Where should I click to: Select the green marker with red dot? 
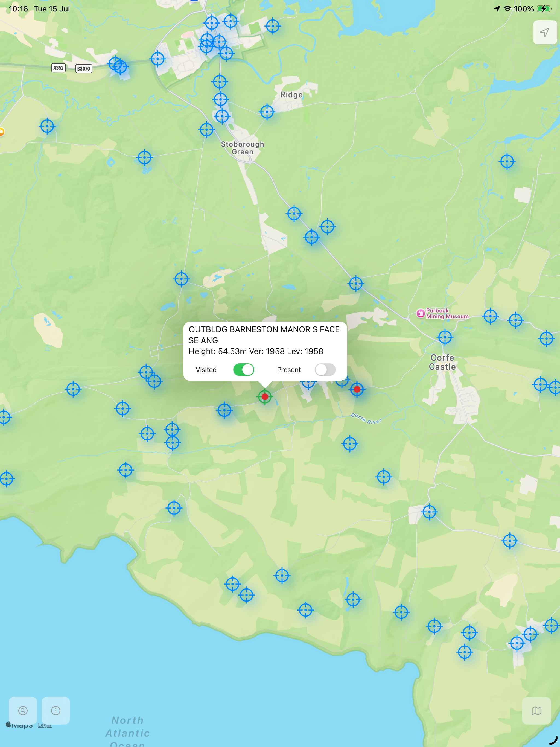coord(265,396)
